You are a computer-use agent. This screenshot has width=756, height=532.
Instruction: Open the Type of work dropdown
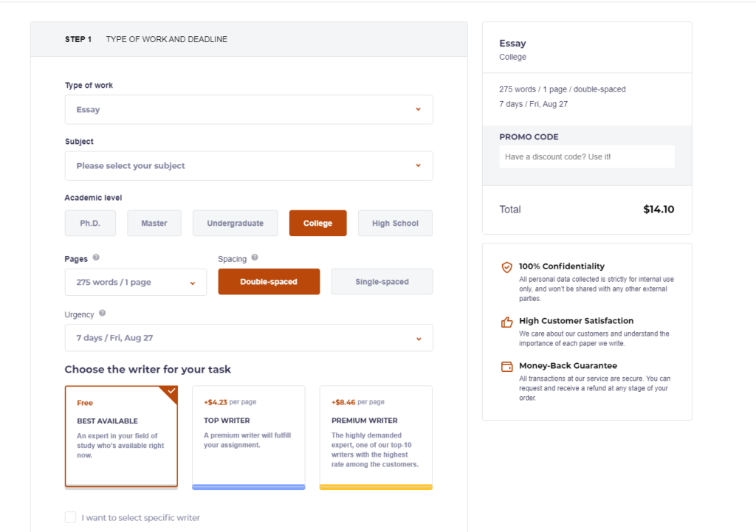click(249, 109)
